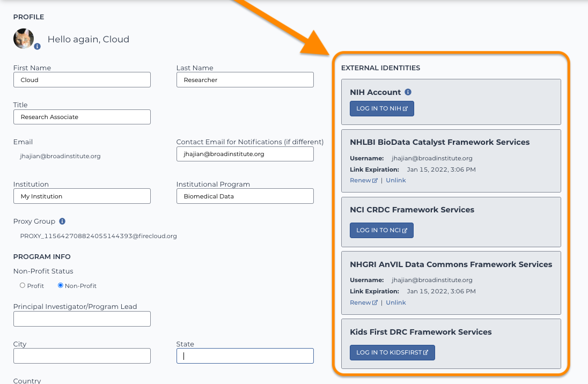Click the info icon next to NIH Account
588x384 pixels.
pyautogui.click(x=408, y=92)
